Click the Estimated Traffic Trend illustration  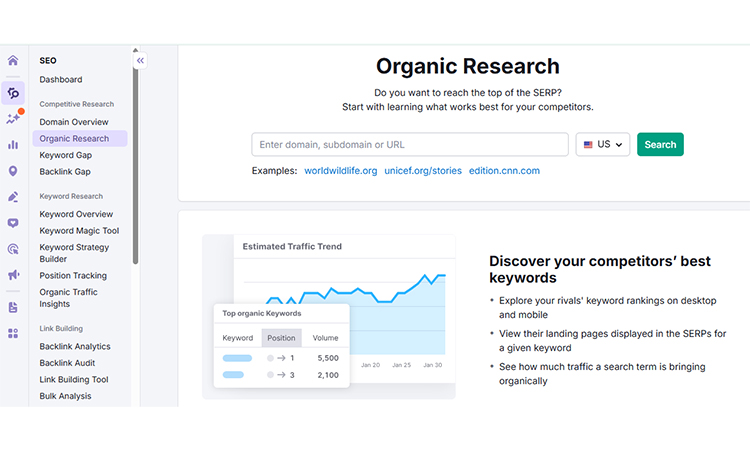(x=329, y=317)
